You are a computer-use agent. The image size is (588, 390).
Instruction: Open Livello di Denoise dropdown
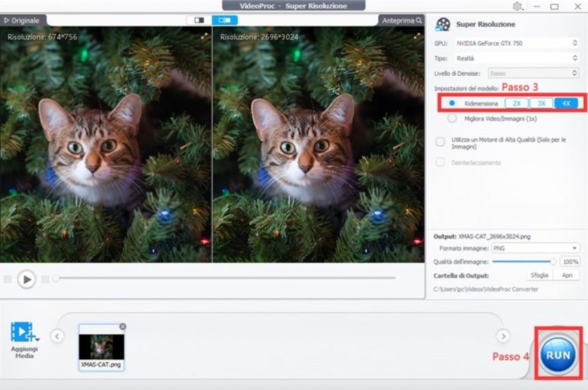click(x=533, y=74)
